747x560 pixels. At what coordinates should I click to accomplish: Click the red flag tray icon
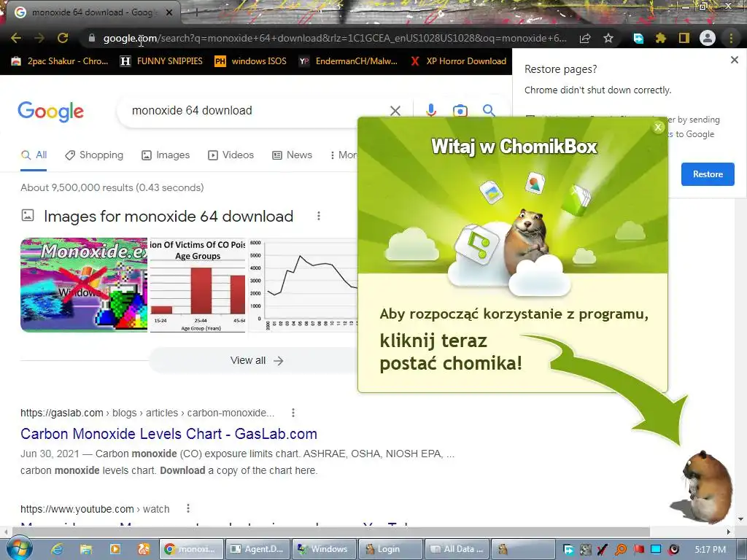pyautogui.click(x=638, y=550)
